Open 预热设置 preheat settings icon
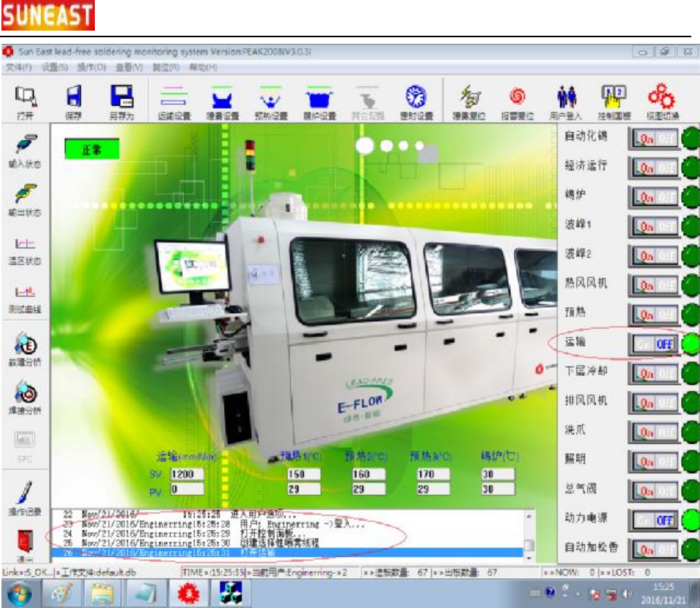The image size is (700, 608). [x=271, y=101]
